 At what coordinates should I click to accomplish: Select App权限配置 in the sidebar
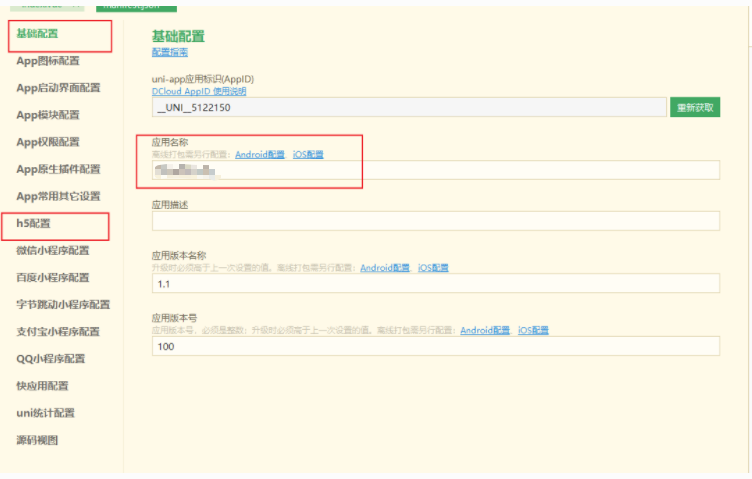[x=48, y=142]
